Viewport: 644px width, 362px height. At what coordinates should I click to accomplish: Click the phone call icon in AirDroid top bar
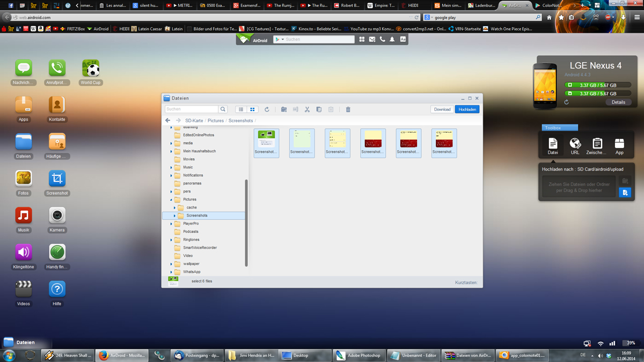pos(382,39)
